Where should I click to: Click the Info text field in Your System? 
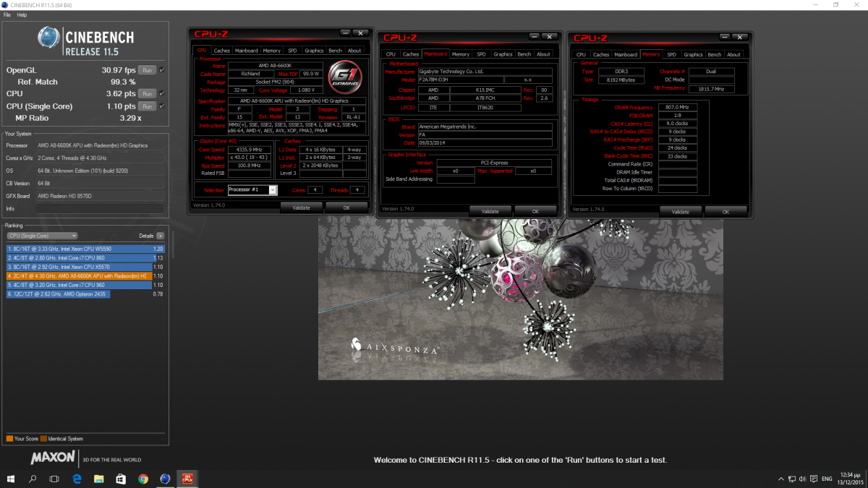coord(101,208)
